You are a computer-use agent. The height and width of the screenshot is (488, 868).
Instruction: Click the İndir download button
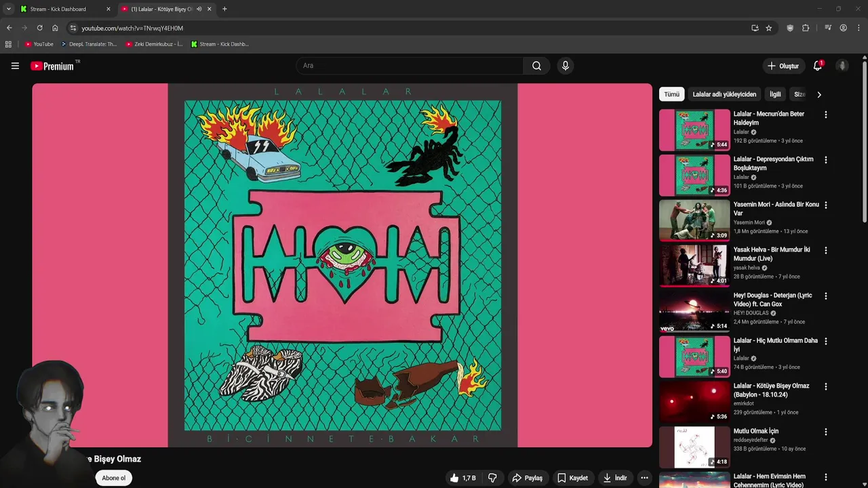tap(615, 478)
